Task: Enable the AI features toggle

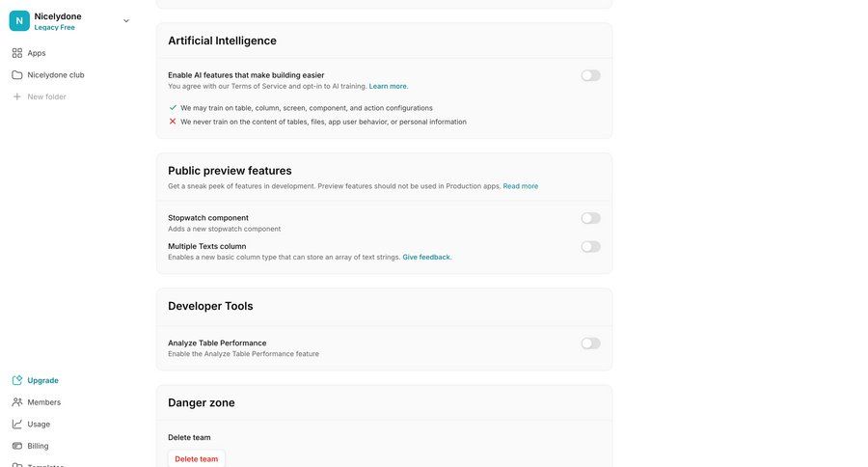Action: 590,75
